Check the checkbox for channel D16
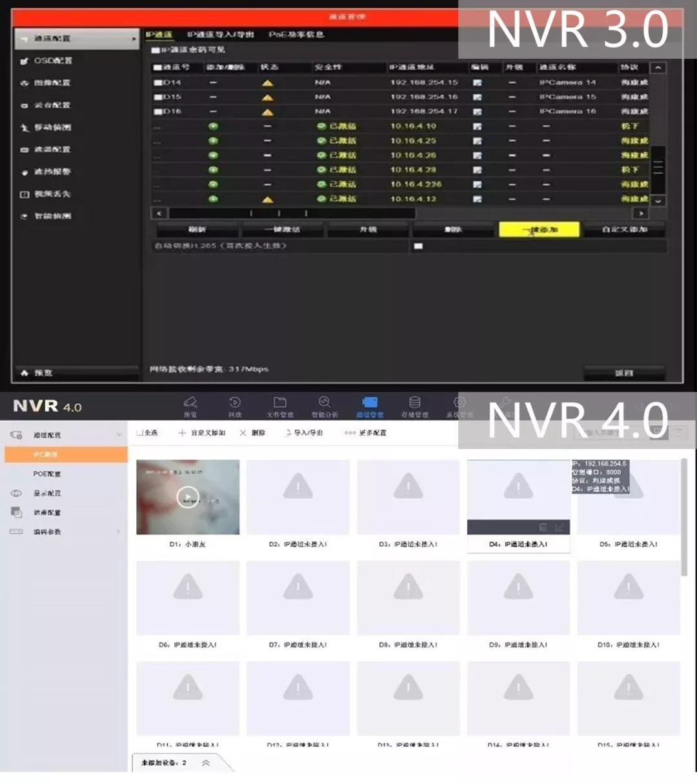 [x=157, y=112]
